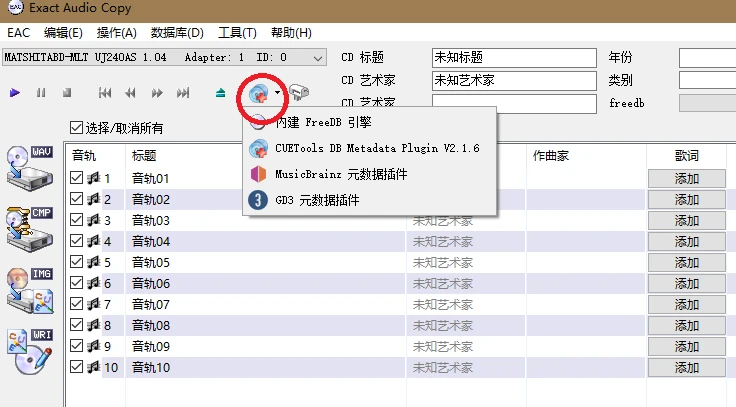
Task: Uncheck track 9 checkbox
Action: tap(76, 346)
